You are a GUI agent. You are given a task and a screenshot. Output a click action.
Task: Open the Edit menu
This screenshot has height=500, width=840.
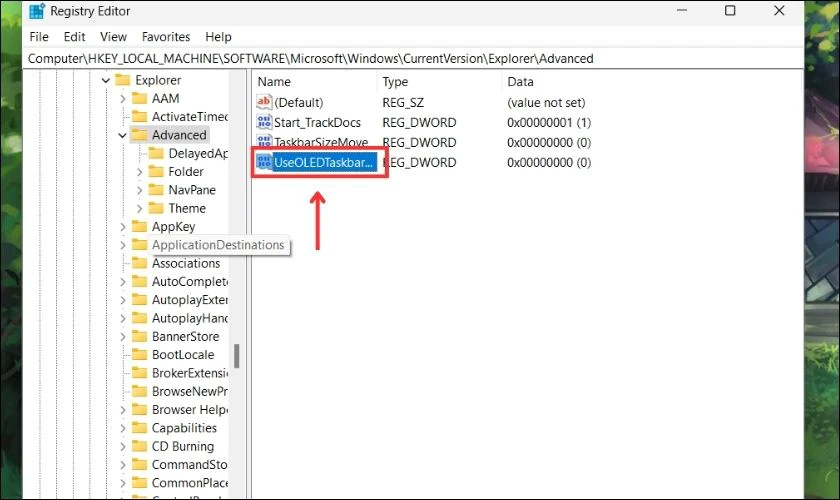(74, 36)
